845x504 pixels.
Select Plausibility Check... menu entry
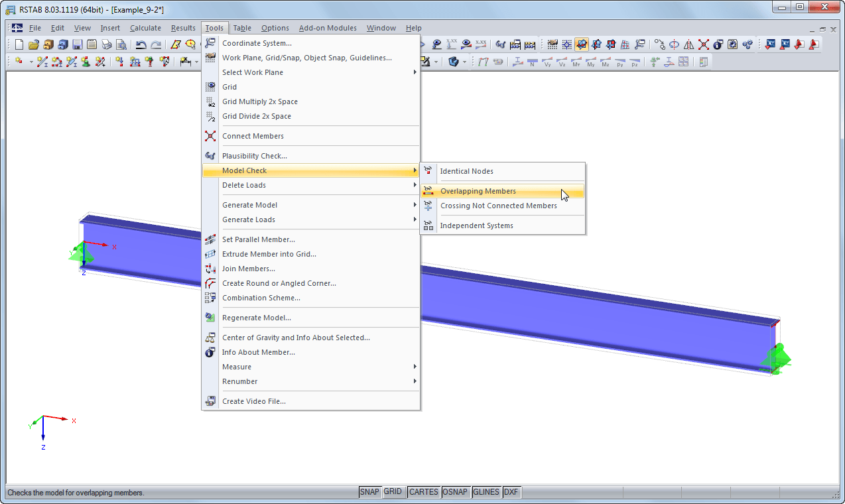pos(311,156)
